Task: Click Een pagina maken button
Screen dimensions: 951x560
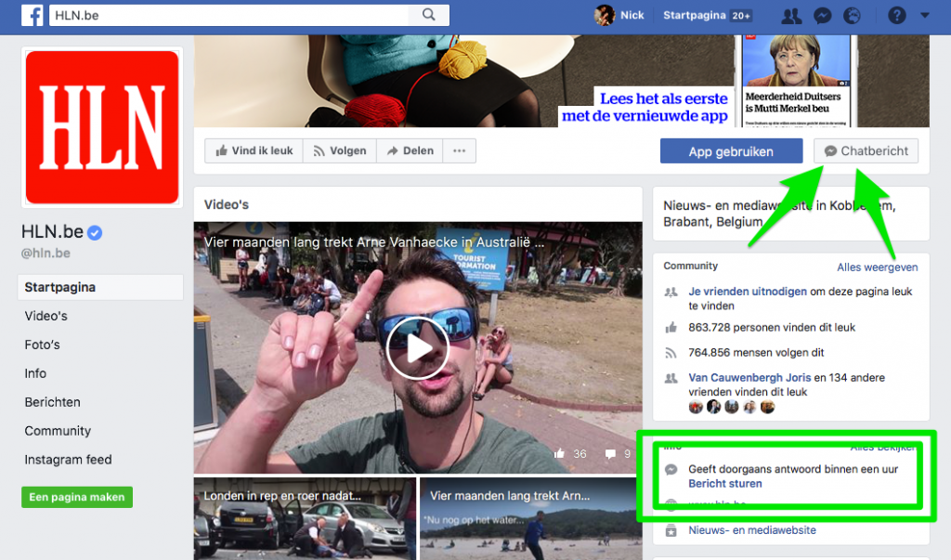Action: click(77, 497)
